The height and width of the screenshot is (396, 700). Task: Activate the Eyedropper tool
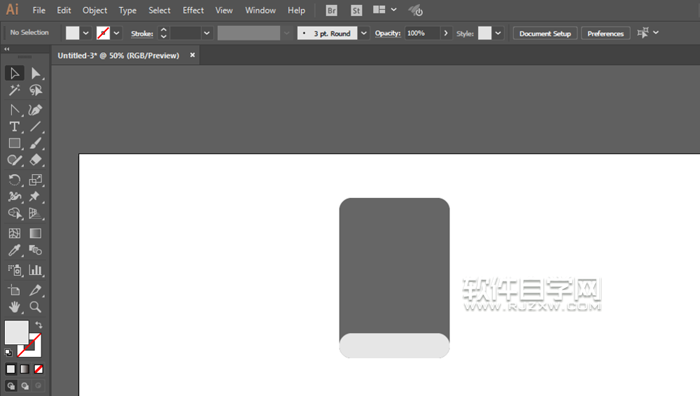(14, 250)
